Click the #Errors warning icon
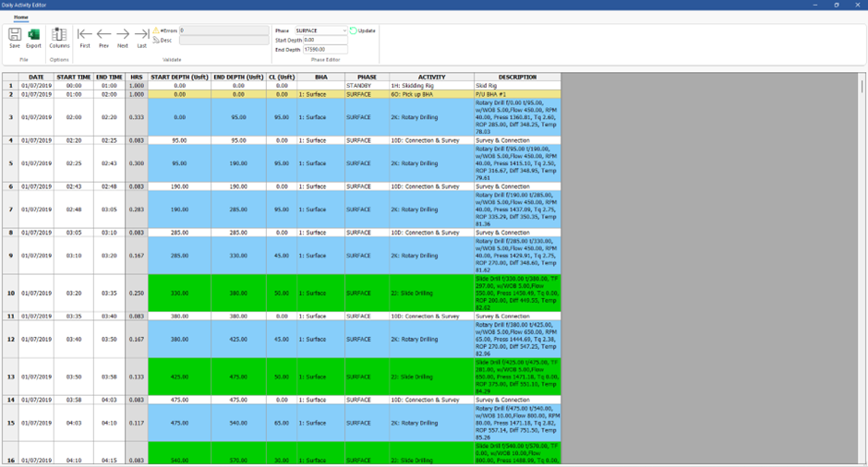868x467 pixels. (156, 30)
